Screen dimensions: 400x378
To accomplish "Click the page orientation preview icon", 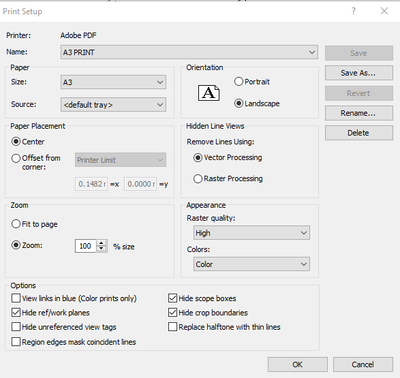I will coord(209,93).
